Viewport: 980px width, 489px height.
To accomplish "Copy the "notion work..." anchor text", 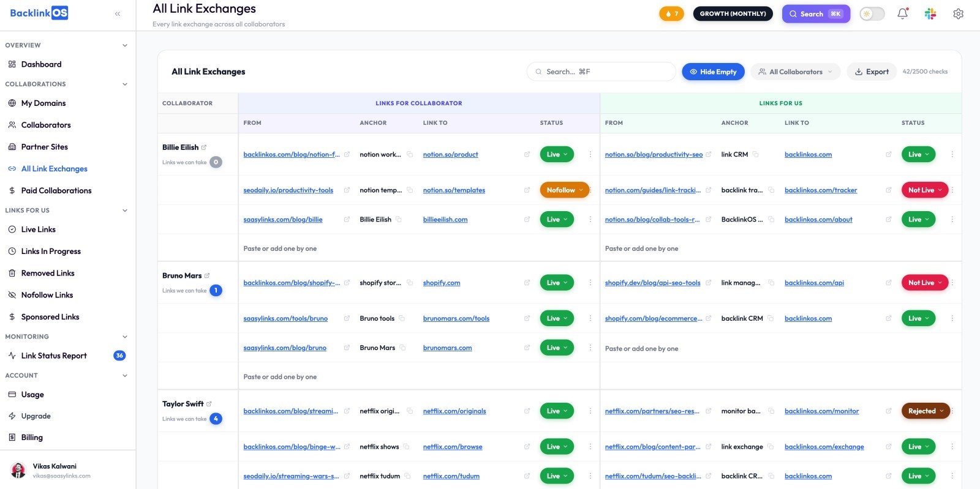I will pyautogui.click(x=410, y=154).
